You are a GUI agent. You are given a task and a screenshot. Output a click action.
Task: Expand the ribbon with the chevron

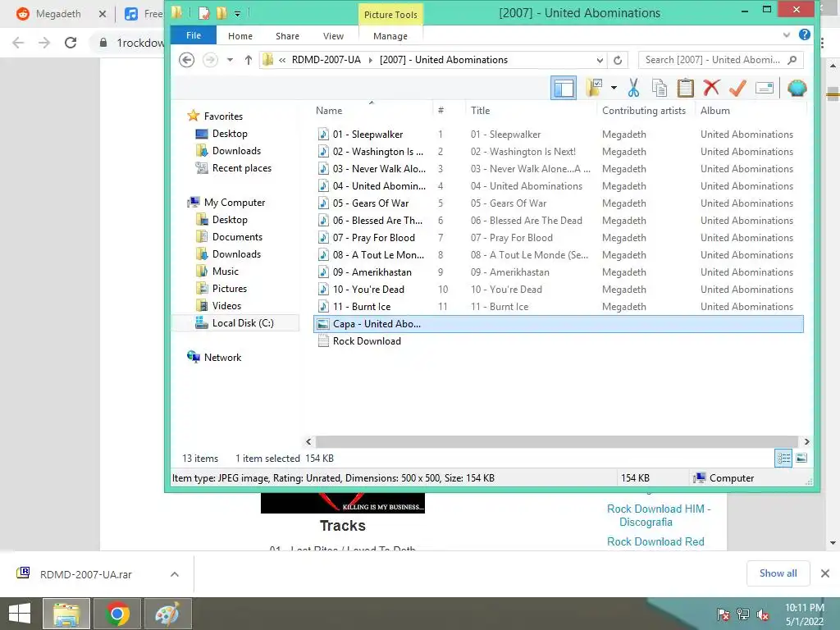click(x=787, y=34)
